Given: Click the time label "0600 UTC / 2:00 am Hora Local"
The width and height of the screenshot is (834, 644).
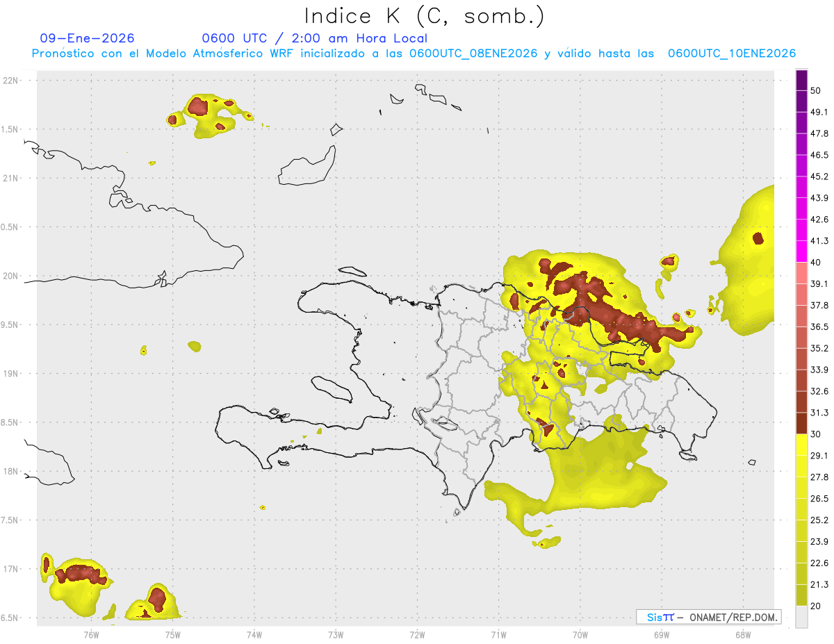Looking at the screenshot, I should (x=314, y=38).
